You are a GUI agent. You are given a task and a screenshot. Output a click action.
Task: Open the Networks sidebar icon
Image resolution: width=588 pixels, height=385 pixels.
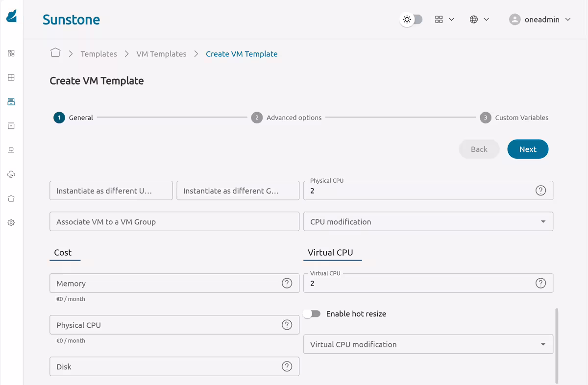point(11,150)
